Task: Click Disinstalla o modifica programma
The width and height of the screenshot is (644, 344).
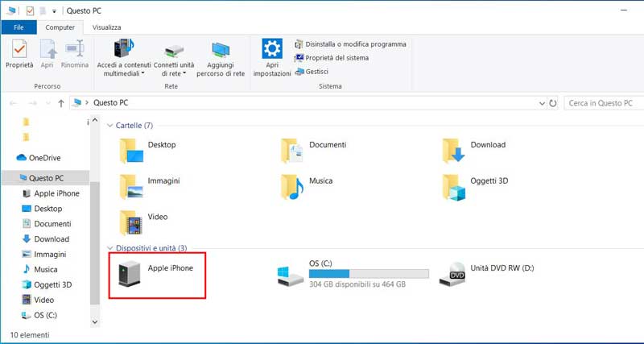Action: 350,44
